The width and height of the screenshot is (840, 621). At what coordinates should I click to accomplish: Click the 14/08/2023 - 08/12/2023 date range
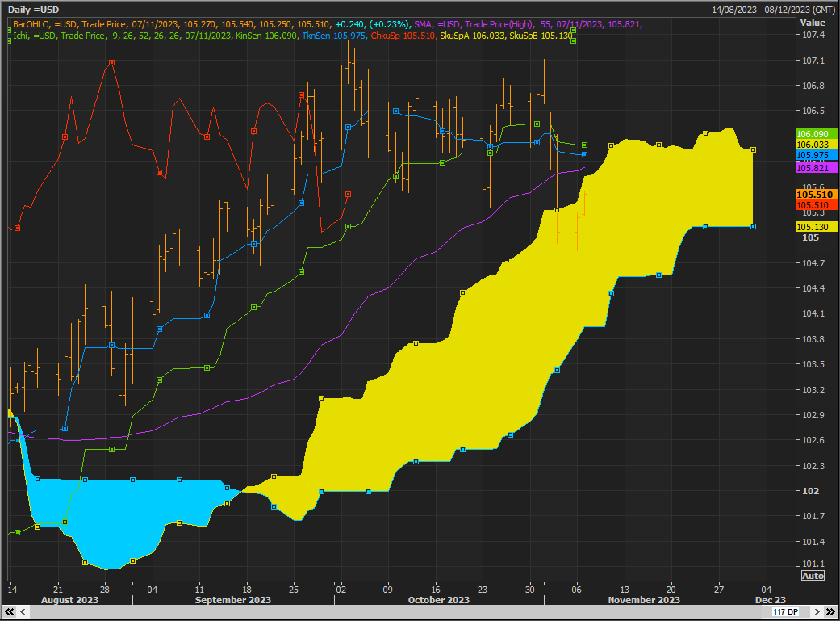tap(774, 10)
